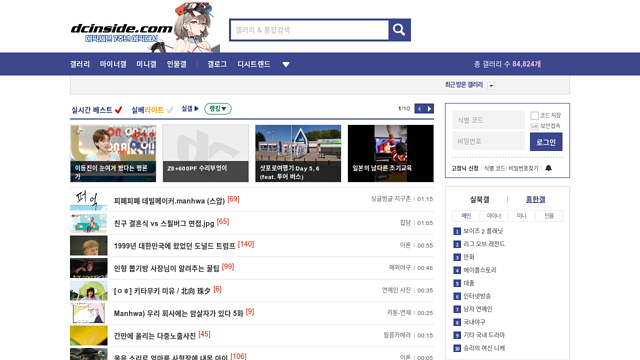Open the Z8+600PF 수리부엉이 thumbnail card

[x=206, y=153]
